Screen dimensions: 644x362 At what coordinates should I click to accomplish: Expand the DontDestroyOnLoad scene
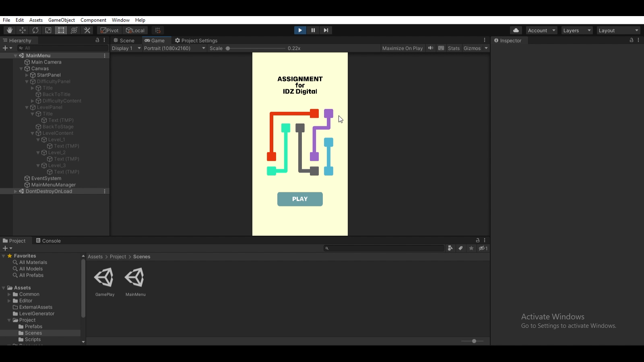click(16, 191)
